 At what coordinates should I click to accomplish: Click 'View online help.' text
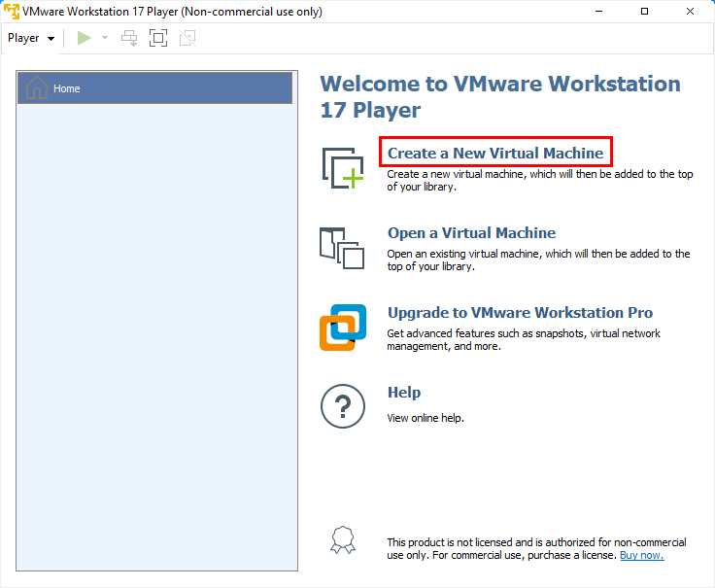pos(426,418)
